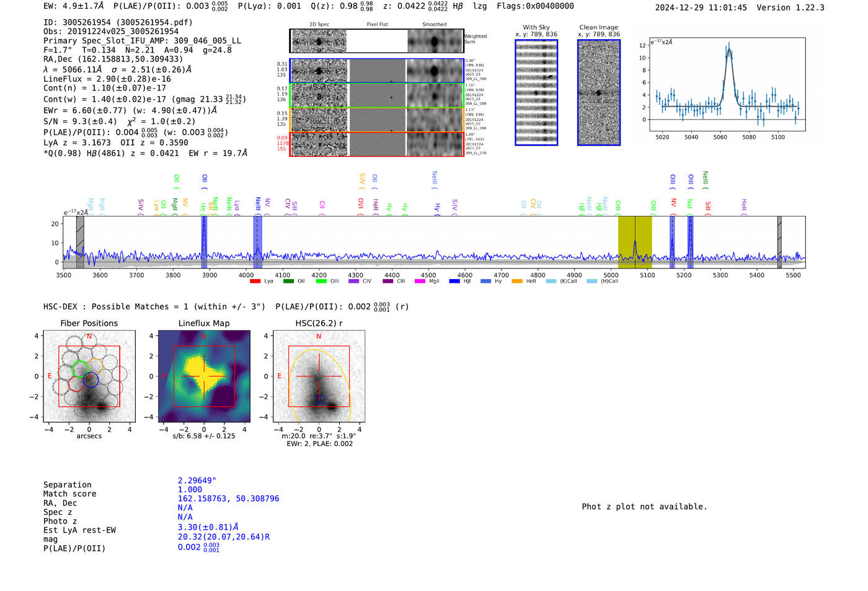Select the 2D spec in orange-bordered fiber row
Viewport: 868px width, 591px height.
coord(319,120)
